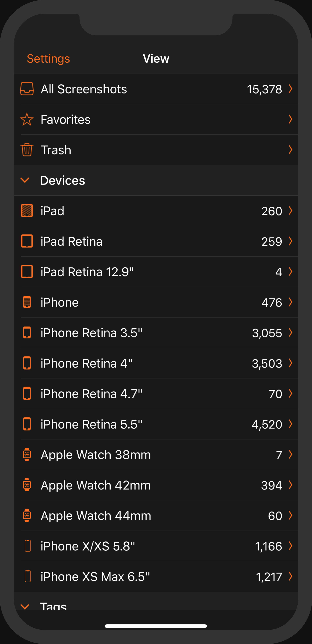The width and height of the screenshot is (312, 644).
Task: Collapse the Devices section chevron
Action: pyautogui.click(x=25, y=180)
